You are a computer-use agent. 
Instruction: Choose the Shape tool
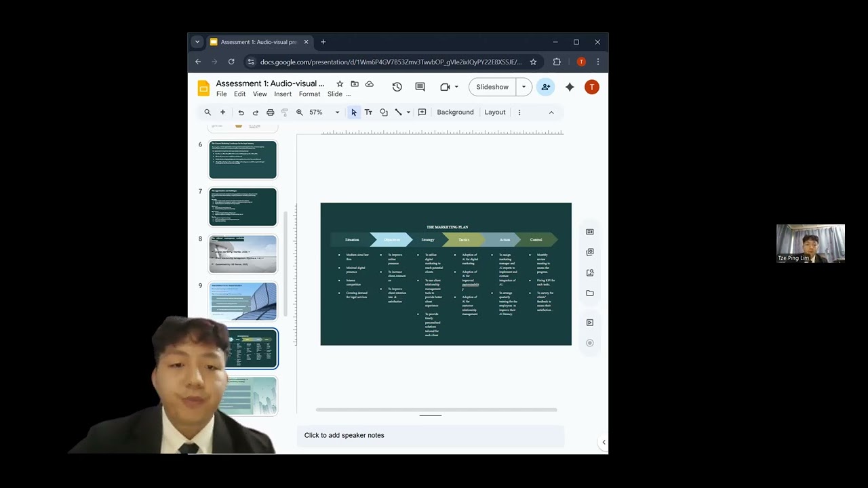pos(383,113)
